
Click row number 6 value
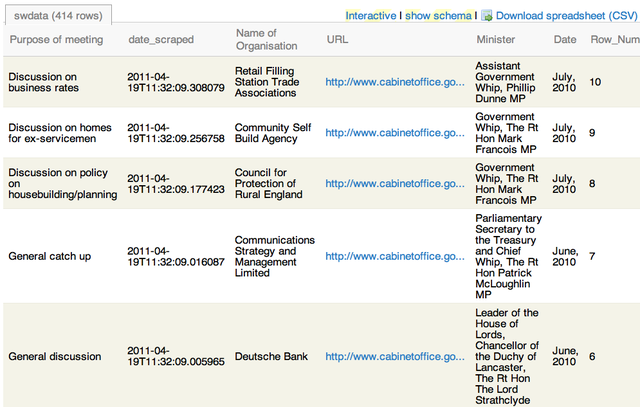point(592,356)
